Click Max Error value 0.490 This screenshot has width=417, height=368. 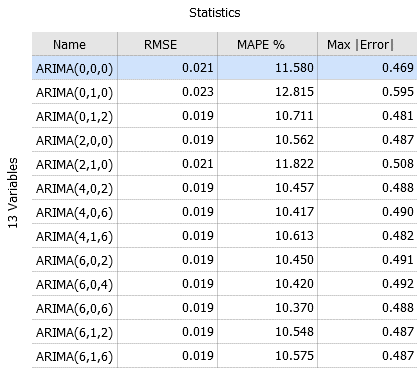tap(398, 212)
